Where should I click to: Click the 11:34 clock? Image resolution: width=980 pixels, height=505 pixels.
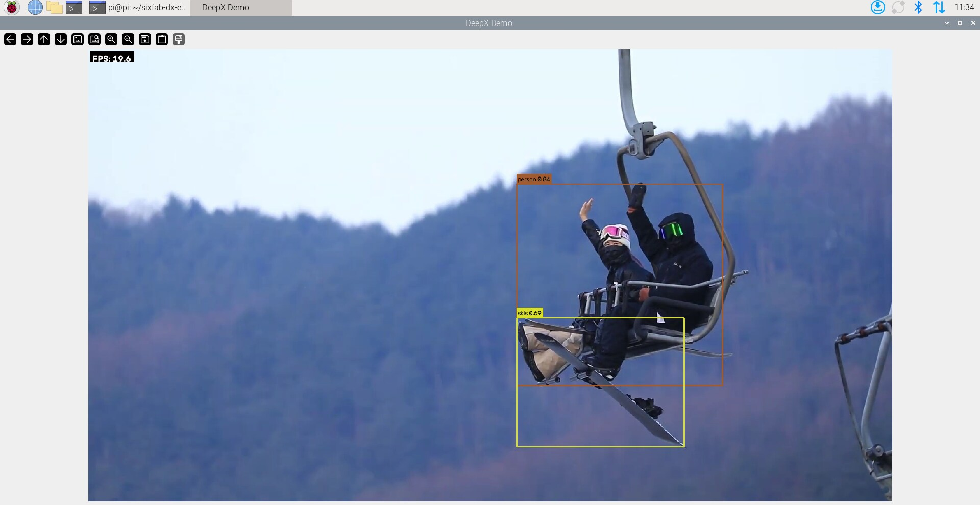(x=964, y=7)
